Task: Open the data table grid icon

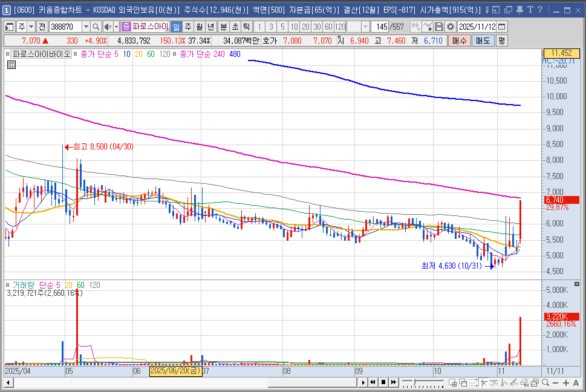Action: click(11, 65)
